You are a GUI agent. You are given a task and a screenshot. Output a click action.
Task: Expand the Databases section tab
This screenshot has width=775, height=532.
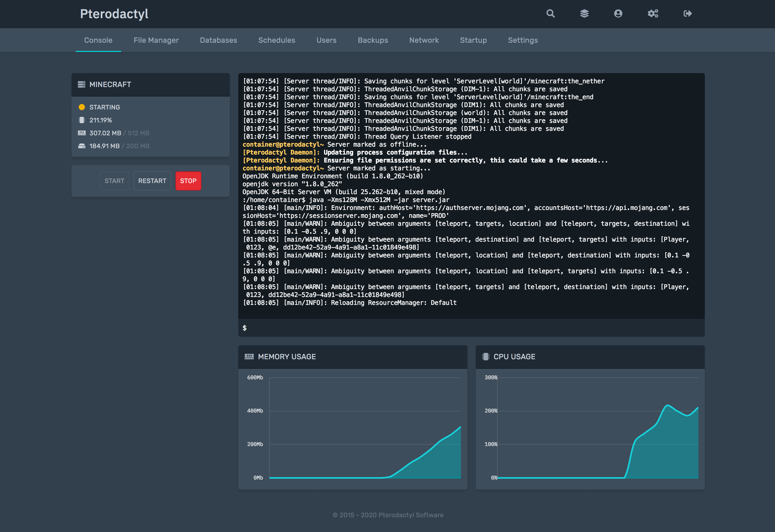click(x=218, y=40)
